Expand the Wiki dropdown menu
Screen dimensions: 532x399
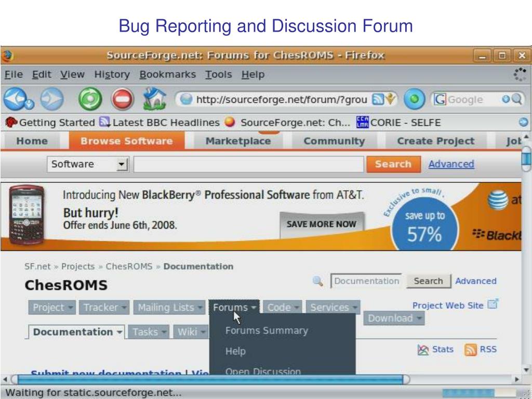point(191,332)
